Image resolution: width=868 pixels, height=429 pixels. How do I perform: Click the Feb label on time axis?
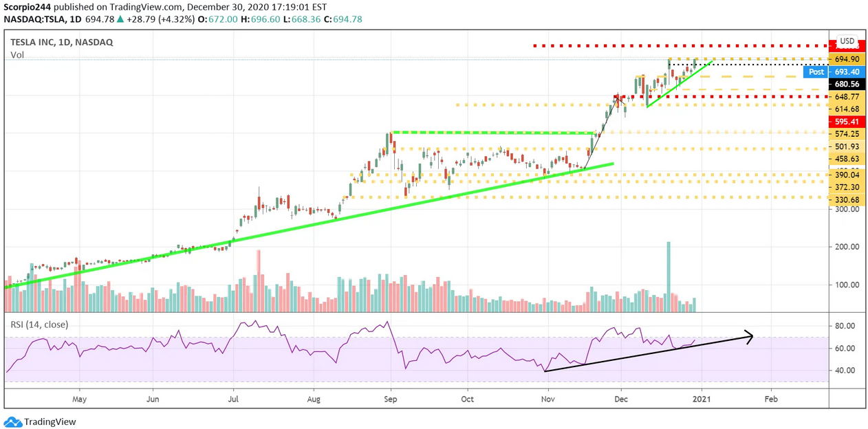pos(771,398)
